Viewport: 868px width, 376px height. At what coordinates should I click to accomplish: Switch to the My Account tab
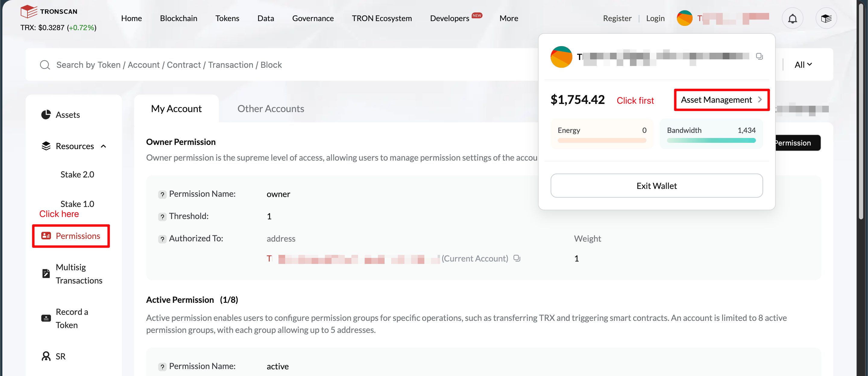pyautogui.click(x=176, y=108)
